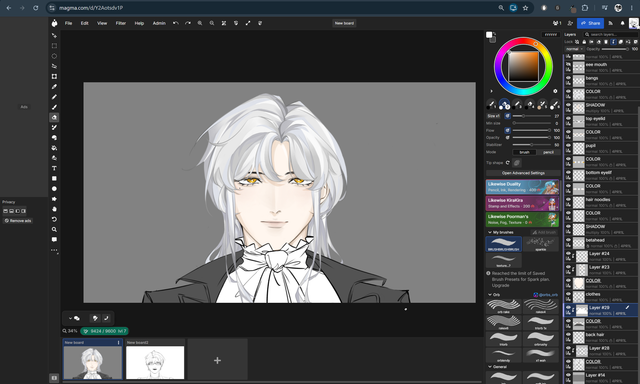
Task: Toggle visibility of Layer #24
Action: click(x=568, y=253)
